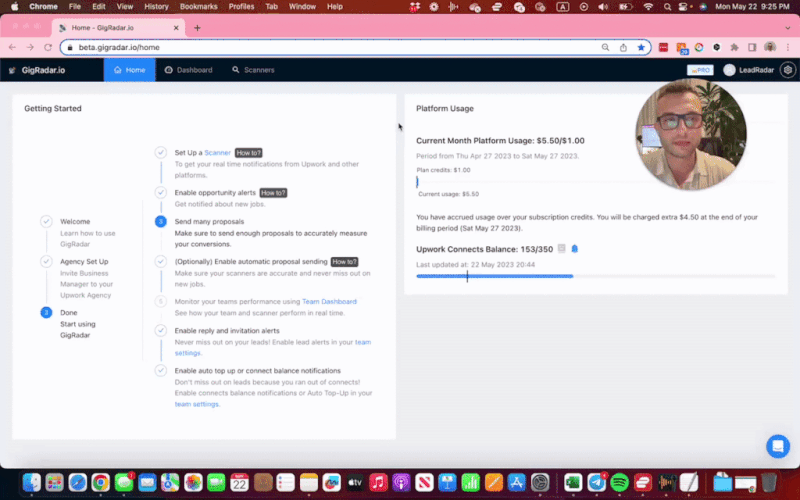The width and height of the screenshot is (800, 500).
Task: Click the Upwork connects balance progress bar
Action: [x=596, y=276]
